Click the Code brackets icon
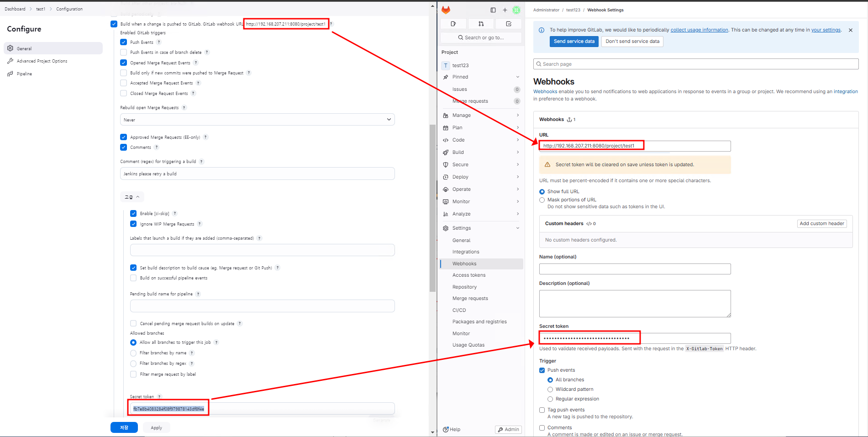 [x=446, y=140]
